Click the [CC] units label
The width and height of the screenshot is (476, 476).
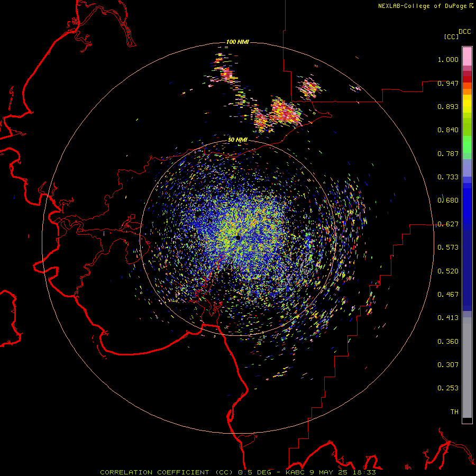(x=451, y=36)
